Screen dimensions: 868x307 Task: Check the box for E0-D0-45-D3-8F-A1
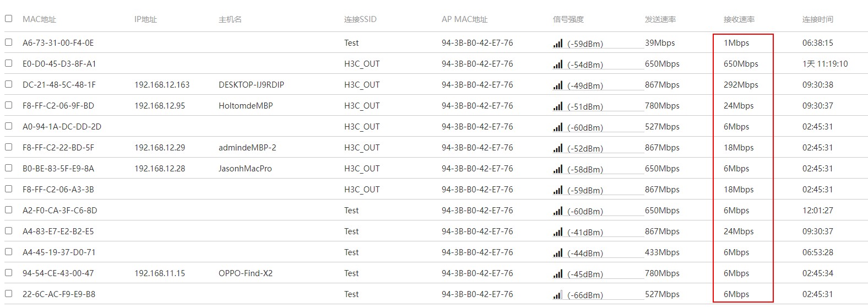pos(8,63)
